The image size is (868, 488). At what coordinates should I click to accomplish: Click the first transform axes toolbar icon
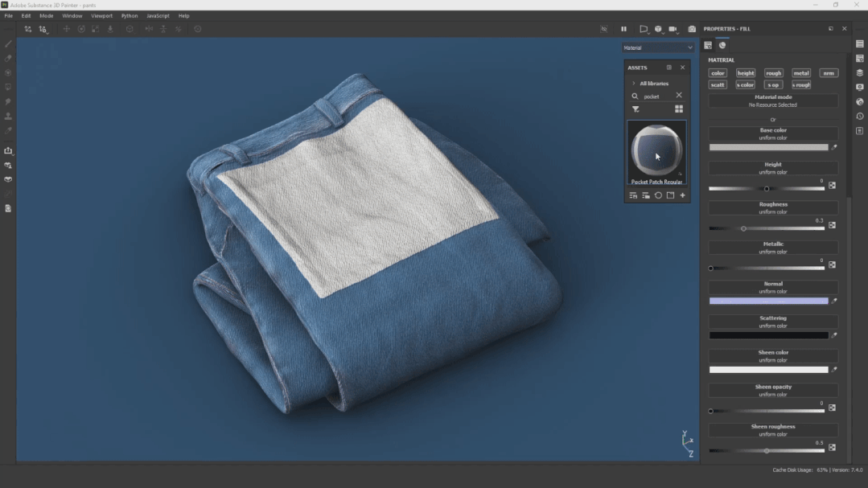pyautogui.click(x=27, y=29)
